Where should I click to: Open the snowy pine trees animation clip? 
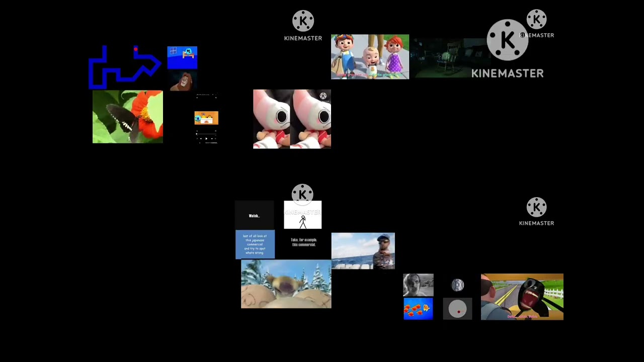coord(286,284)
